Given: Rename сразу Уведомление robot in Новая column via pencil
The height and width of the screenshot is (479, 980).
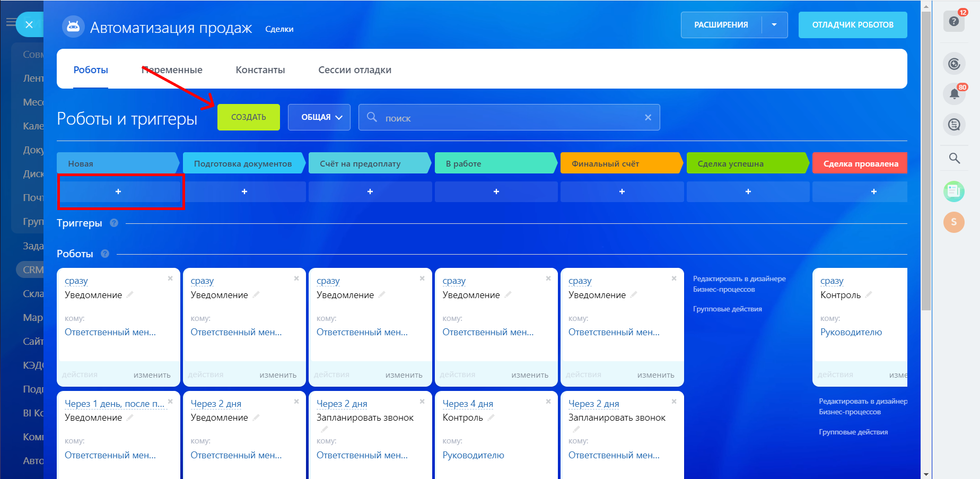Looking at the screenshot, I should point(130,294).
